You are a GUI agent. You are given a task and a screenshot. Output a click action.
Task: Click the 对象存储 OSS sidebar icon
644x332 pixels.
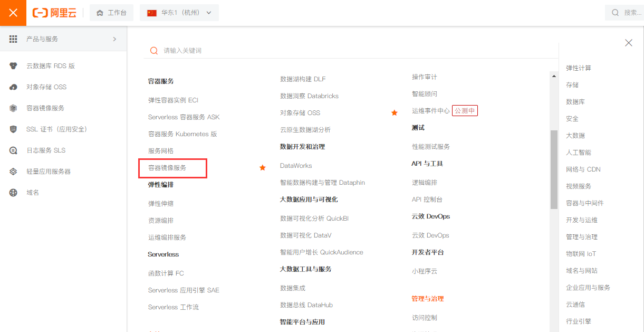[x=13, y=87]
